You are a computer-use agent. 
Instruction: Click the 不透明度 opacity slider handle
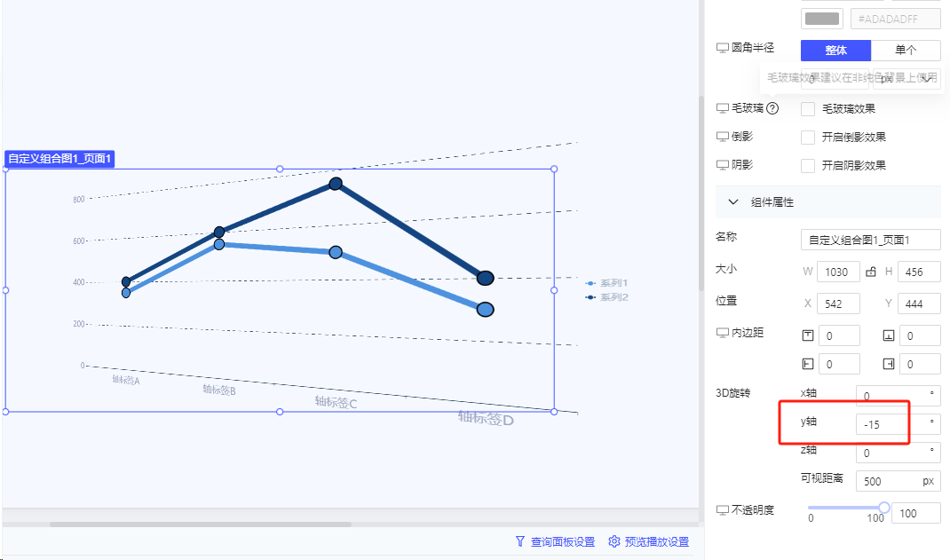point(884,508)
